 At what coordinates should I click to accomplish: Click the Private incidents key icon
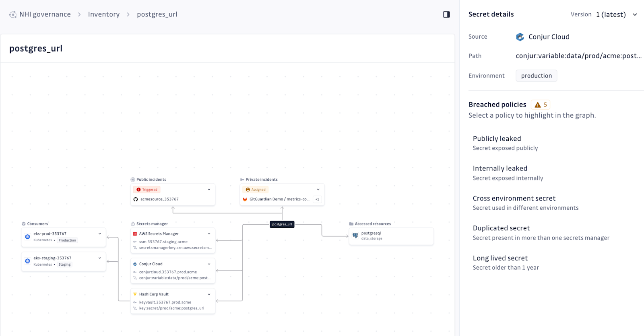click(242, 180)
